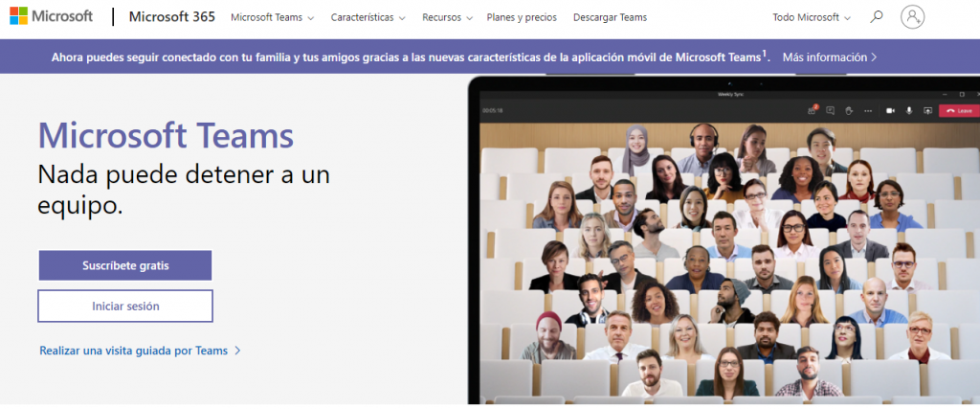
Task: Click the meeting timer 00:05:18
Action: pyautogui.click(x=493, y=111)
